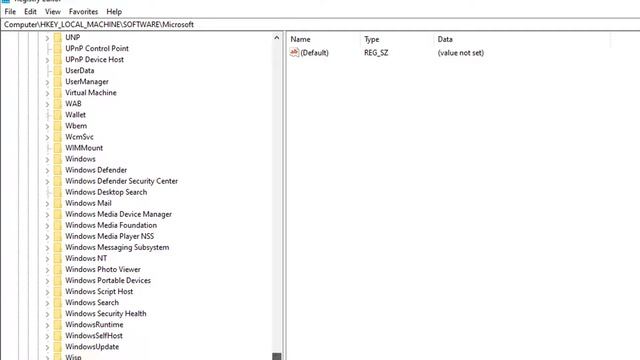Sort values by the Name column header
This screenshot has height=360, width=640.
coord(300,39)
